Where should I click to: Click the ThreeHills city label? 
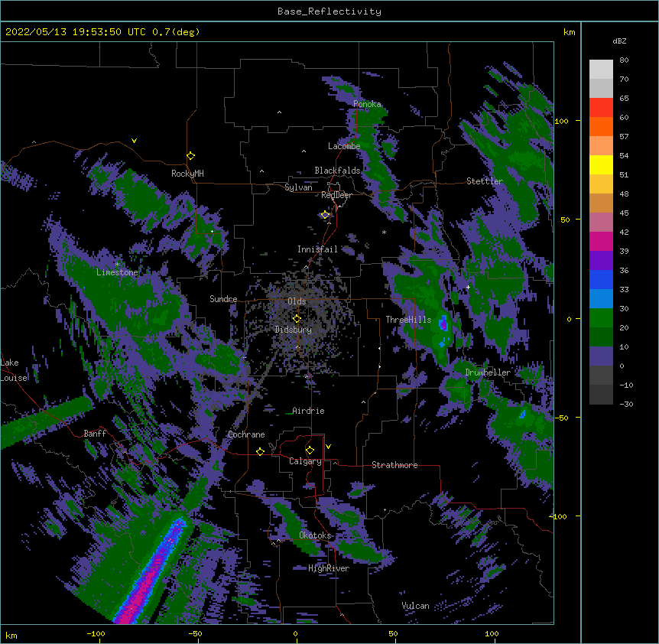(408, 320)
